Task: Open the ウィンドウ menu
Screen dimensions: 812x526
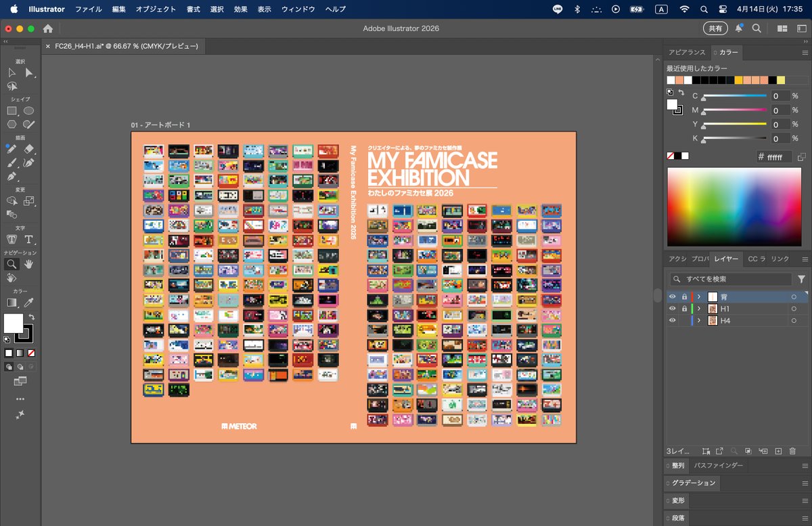Action: (298, 9)
